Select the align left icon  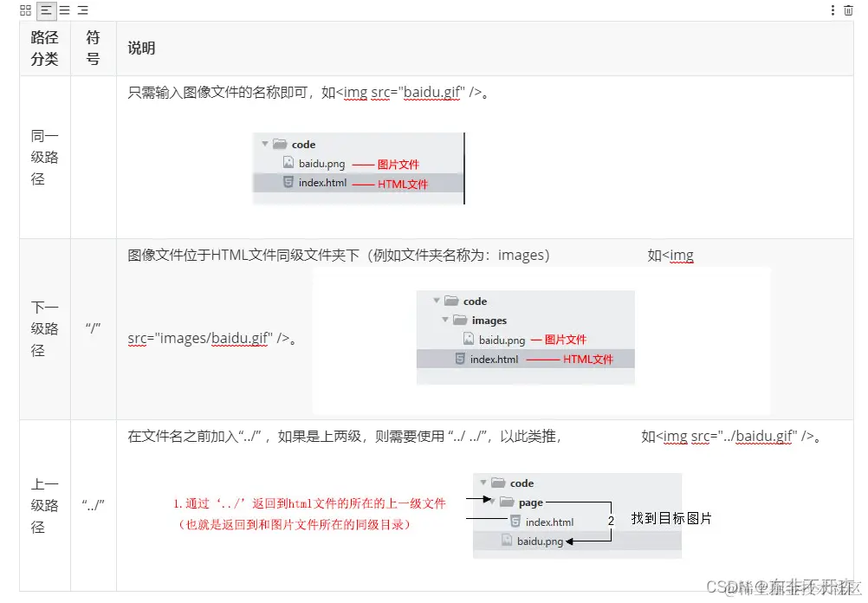[x=46, y=10]
